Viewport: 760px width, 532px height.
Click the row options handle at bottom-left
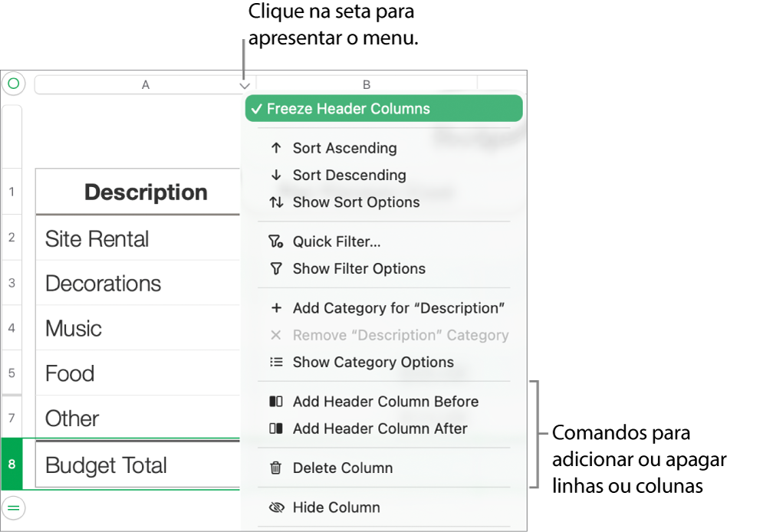(x=14, y=507)
